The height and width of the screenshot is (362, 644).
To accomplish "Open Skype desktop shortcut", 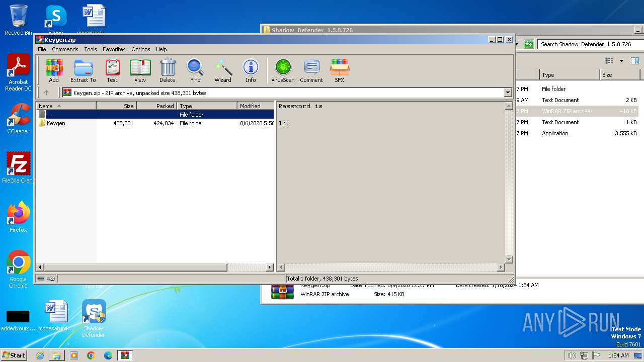I will pos(56,20).
